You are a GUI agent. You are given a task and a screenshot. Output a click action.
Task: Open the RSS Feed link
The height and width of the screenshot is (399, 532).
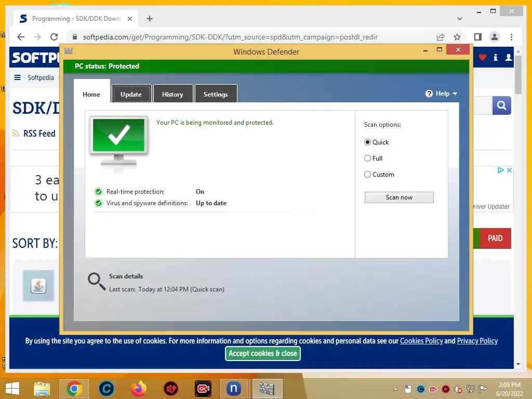click(39, 134)
